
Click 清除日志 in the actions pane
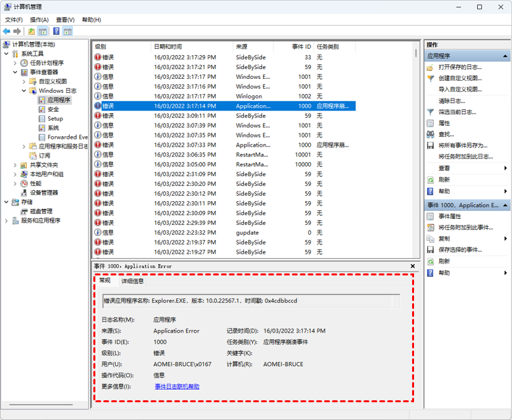pyautogui.click(x=452, y=101)
